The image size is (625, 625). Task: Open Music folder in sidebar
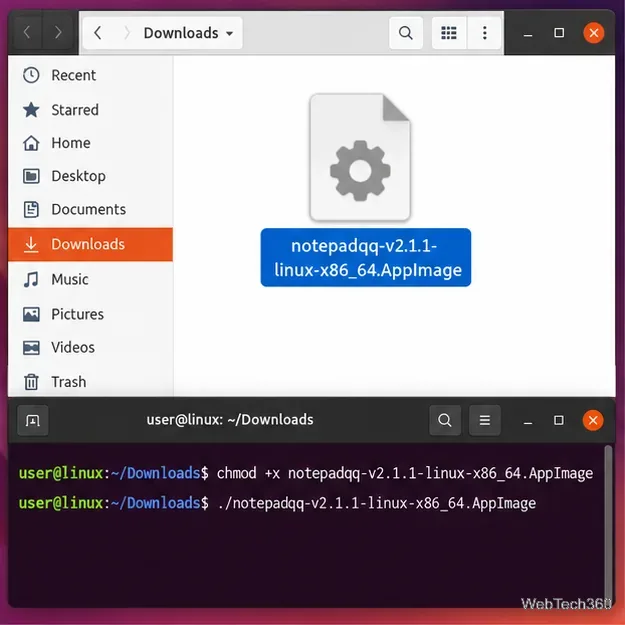coord(90,279)
